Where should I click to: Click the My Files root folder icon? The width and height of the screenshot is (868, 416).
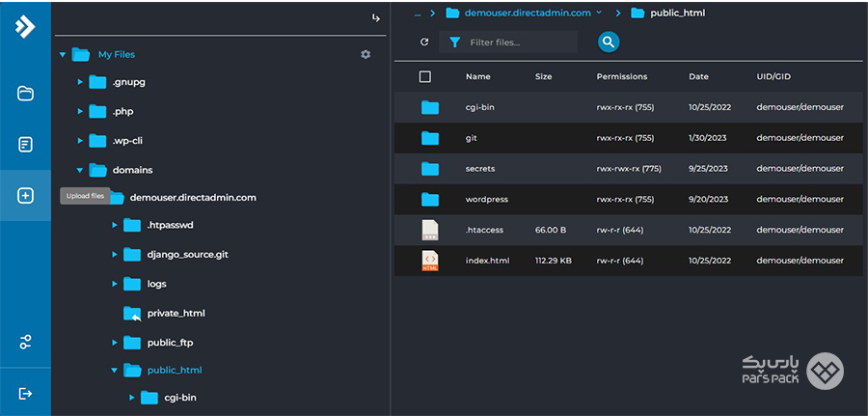point(81,54)
